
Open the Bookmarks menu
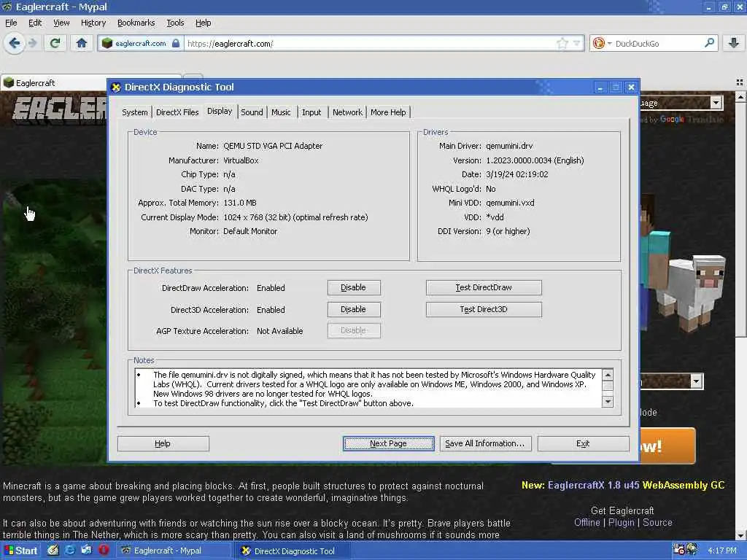pos(136,23)
